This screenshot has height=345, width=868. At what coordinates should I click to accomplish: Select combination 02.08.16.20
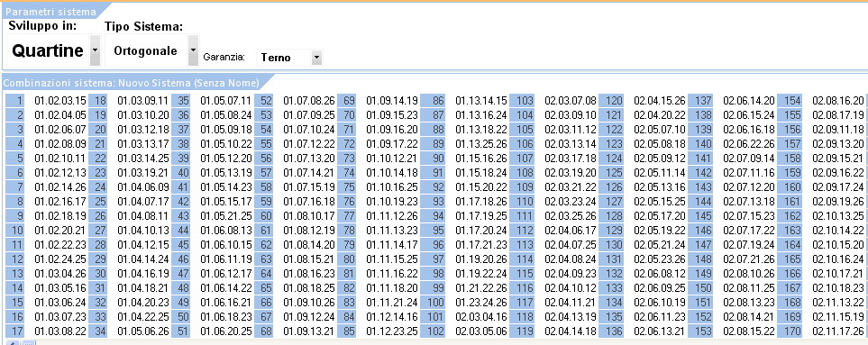point(838,101)
